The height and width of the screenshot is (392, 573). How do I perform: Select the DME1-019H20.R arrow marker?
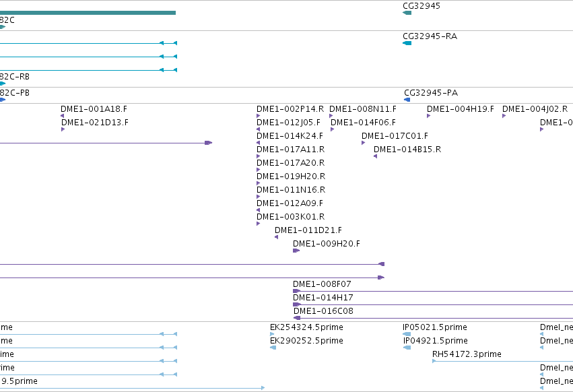coord(259,183)
